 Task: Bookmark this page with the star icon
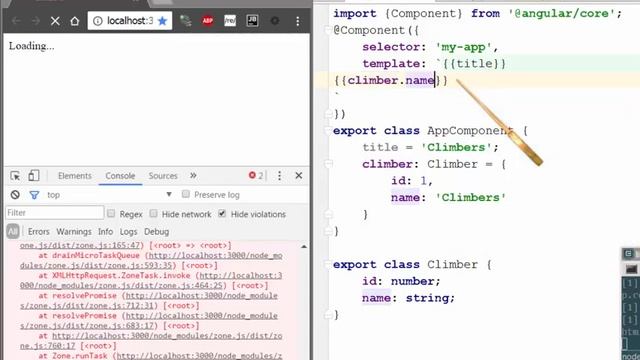[162, 21]
